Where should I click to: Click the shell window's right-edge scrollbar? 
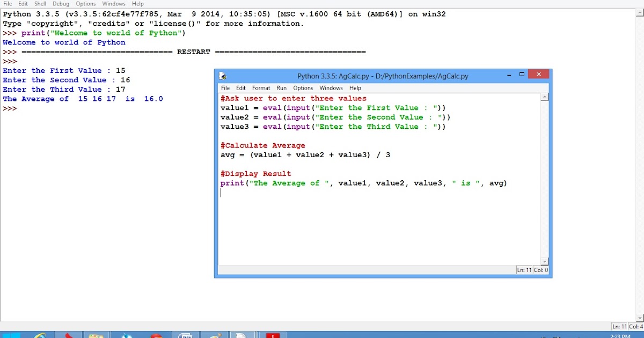(x=640, y=161)
